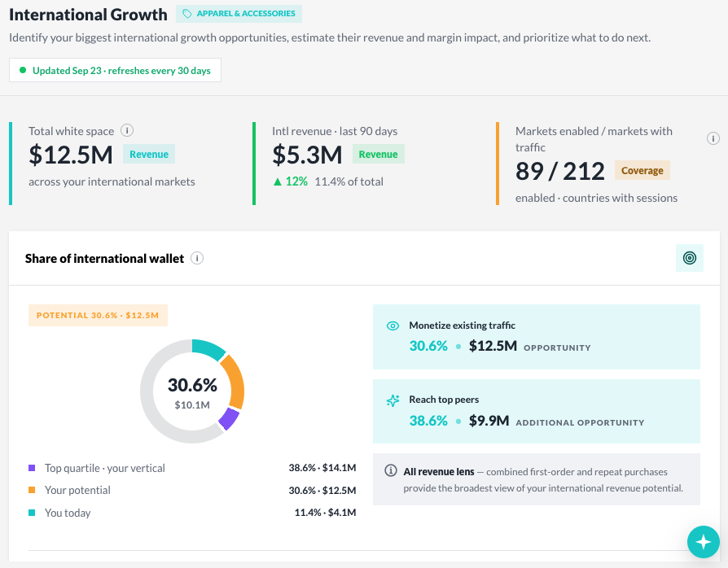Viewport: 728px width, 568px height.
Task: Click the '30.6% · $12.5M' legend value
Action: [x=322, y=491]
